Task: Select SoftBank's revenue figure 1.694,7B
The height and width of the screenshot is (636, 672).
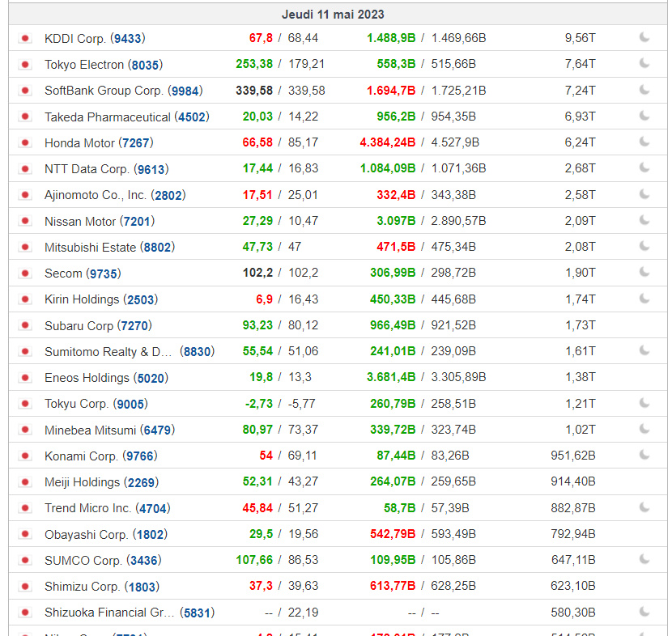Action: [x=391, y=91]
